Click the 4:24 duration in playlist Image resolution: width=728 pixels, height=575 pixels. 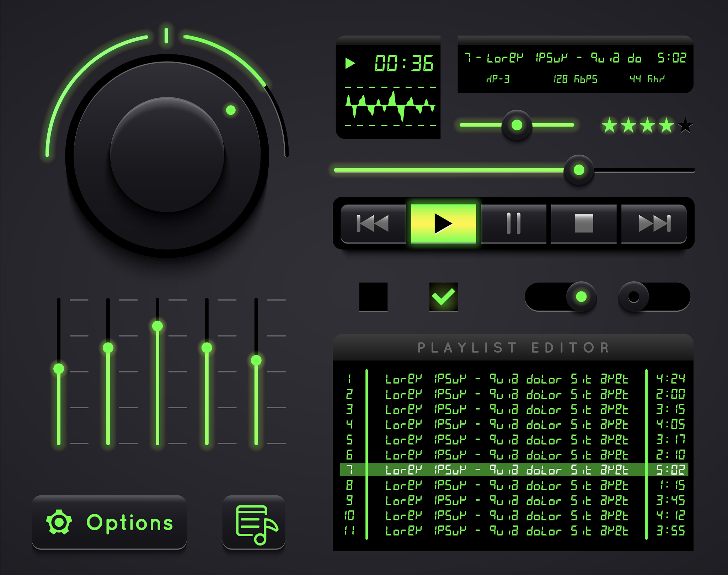[670, 379]
